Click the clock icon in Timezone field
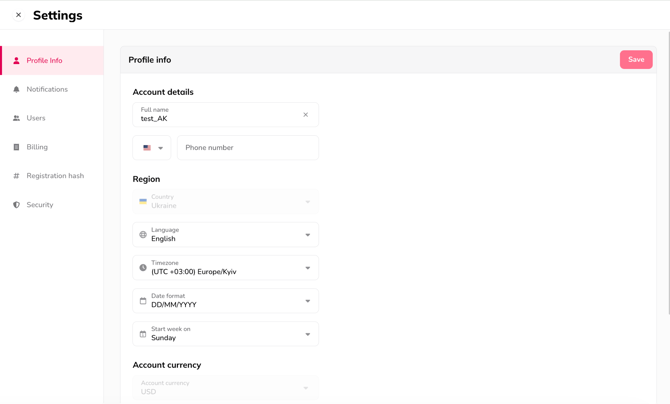 pyautogui.click(x=143, y=268)
